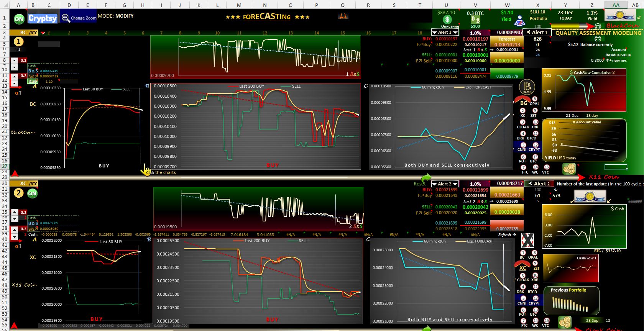644x331 pixels.
Task: Click the green curved arrow next to Reset
Action: click(426, 178)
